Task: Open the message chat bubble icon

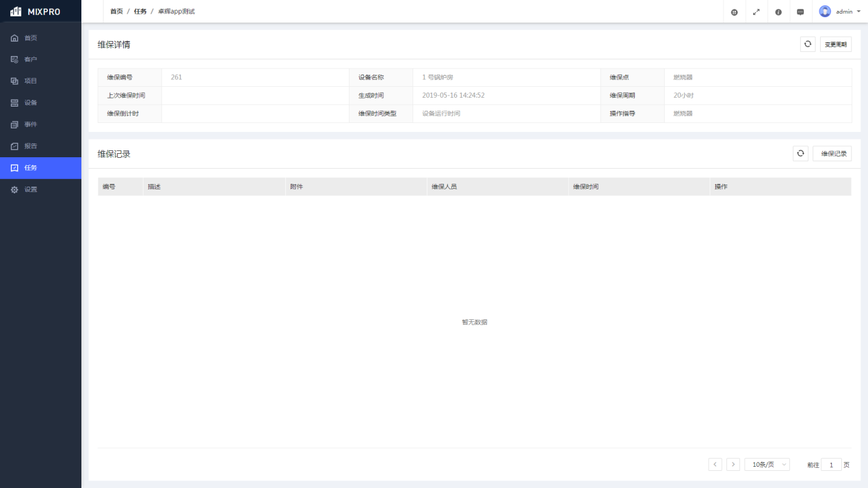Action: point(800,12)
